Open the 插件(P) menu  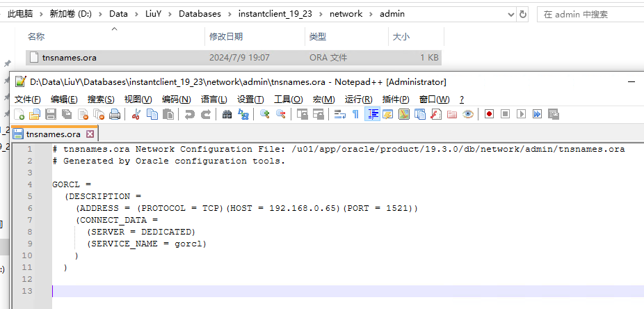coord(396,100)
